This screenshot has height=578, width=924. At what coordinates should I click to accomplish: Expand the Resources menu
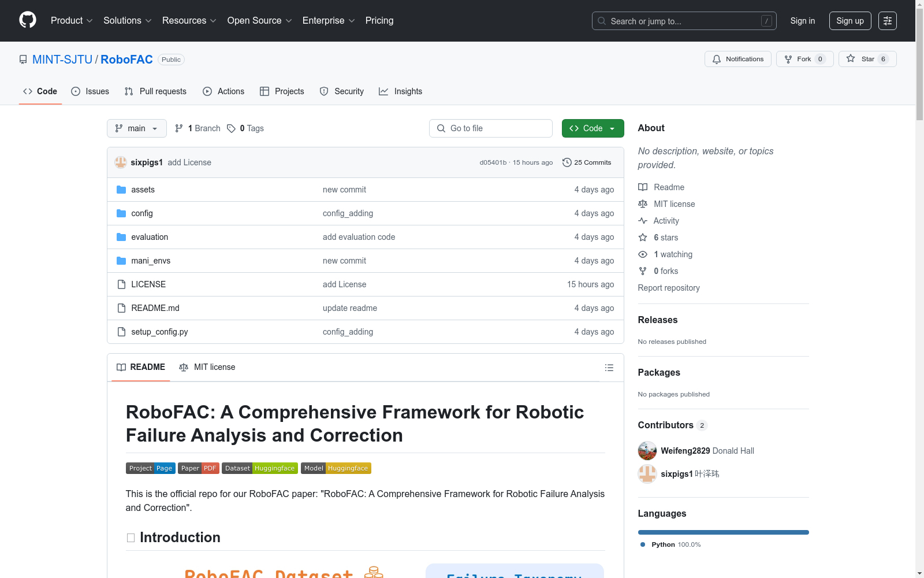click(189, 21)
